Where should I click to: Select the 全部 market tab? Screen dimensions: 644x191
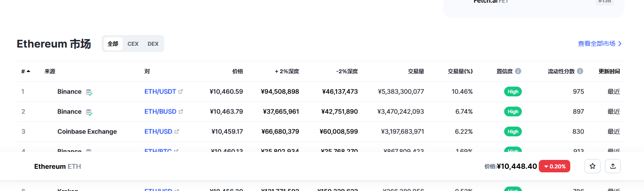pos(113,44)
